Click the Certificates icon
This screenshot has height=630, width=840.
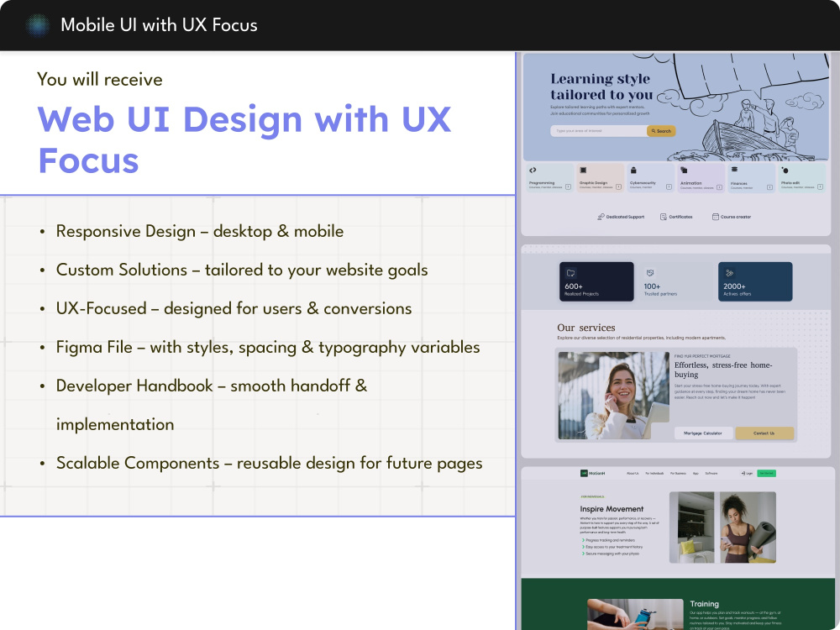coord(664,217)
